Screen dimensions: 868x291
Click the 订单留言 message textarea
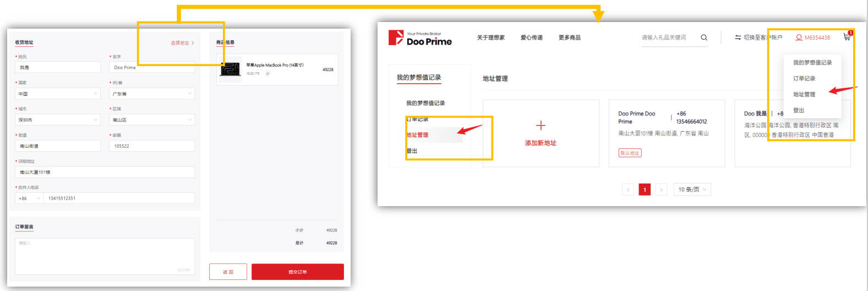point(105,256)
